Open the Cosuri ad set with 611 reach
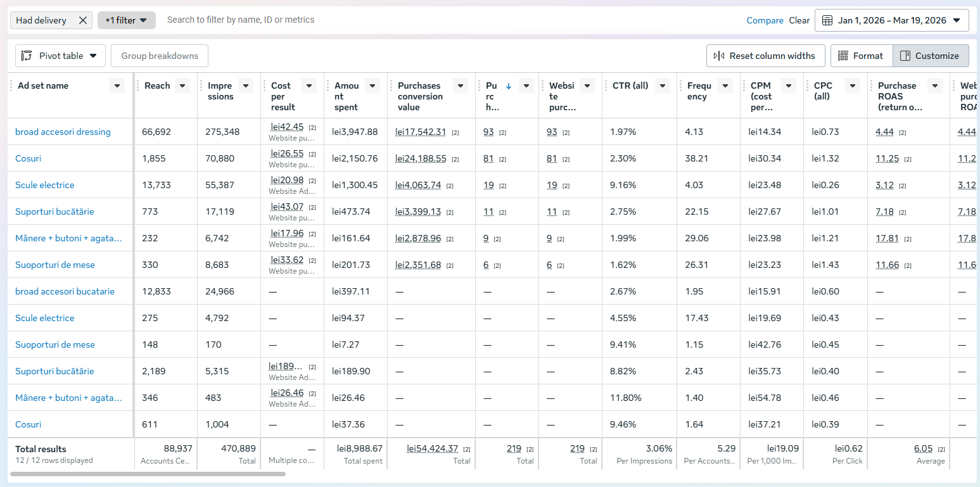The height and width of the screenshot is (487, 980). [28, 424]
